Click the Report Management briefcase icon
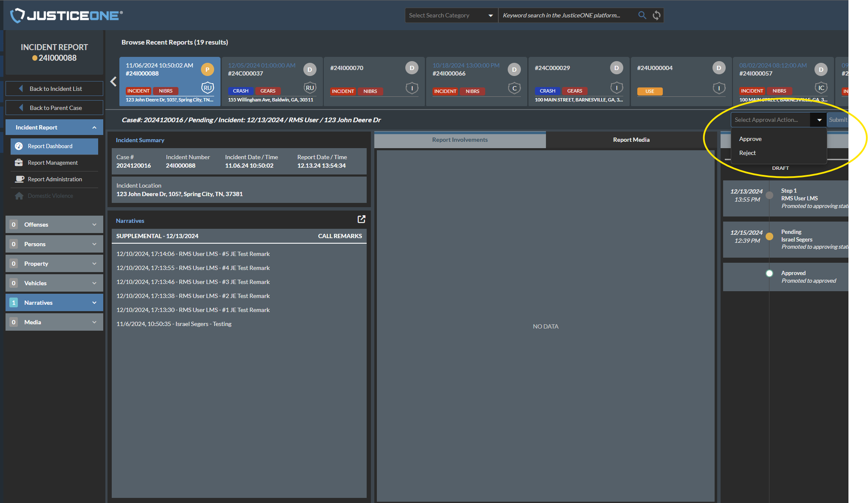 [19, 163]
